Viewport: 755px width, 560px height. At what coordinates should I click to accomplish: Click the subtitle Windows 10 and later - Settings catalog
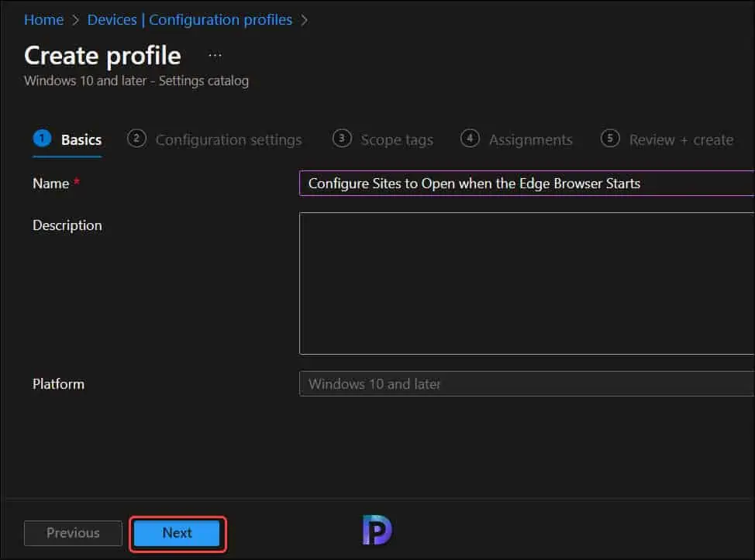[x=136, y=81]
